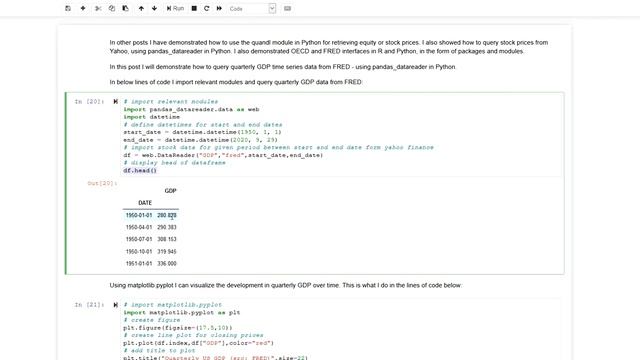640x360 pixels.
Task: Click the paragraph starting 'Using matplotlib.pyplot'
Action: click(285, 285)
